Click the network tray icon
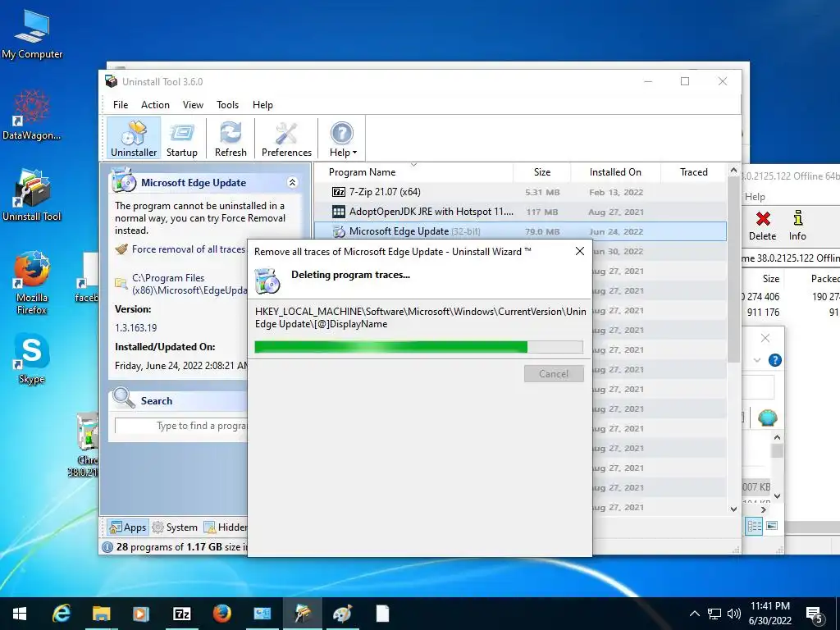 [714, 614]
